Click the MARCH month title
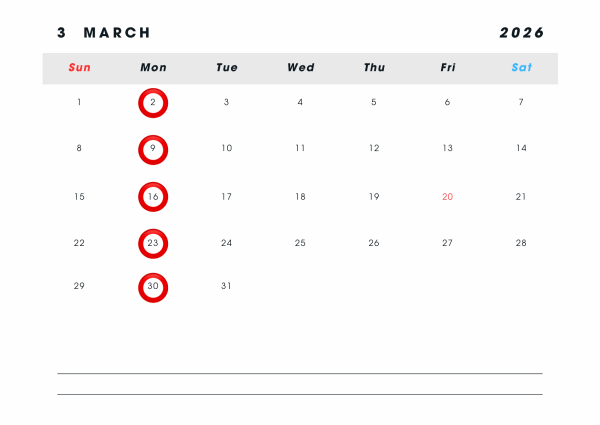This screenshot has width=600, height=425. pos(117,33)
